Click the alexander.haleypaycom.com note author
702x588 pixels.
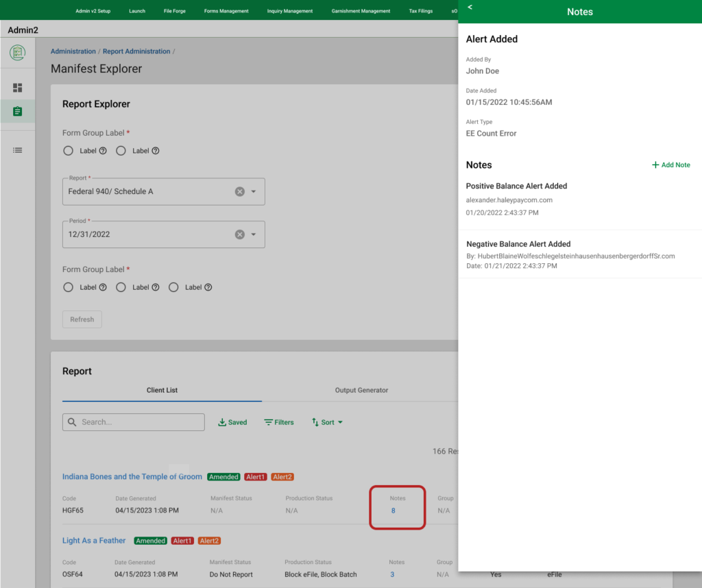pos(509,200)
